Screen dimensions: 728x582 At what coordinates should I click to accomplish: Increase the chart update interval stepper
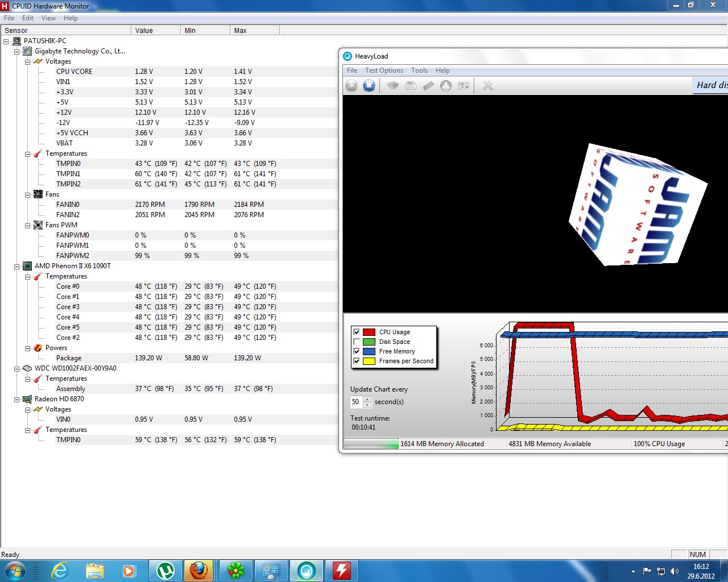click(x=367, y=399)
